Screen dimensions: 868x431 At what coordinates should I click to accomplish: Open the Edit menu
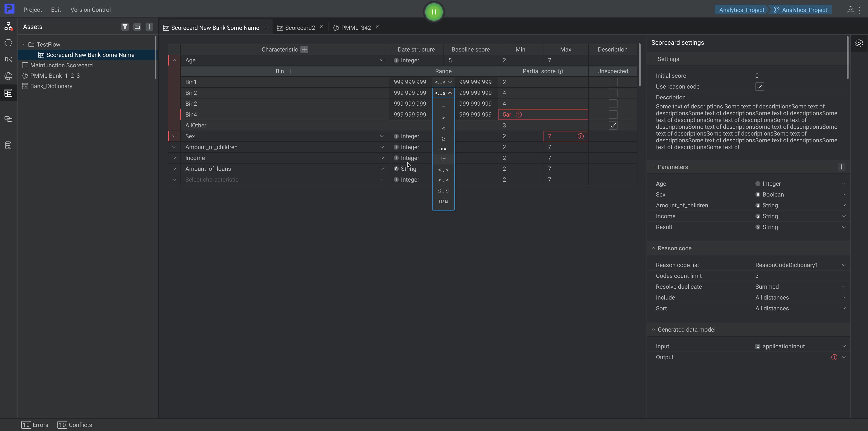coord(56,10)
